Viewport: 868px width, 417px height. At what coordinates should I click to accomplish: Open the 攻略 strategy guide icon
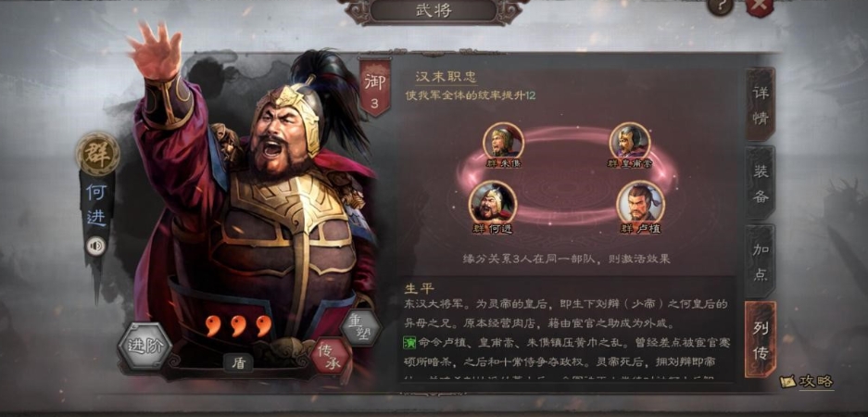[807, 381]
